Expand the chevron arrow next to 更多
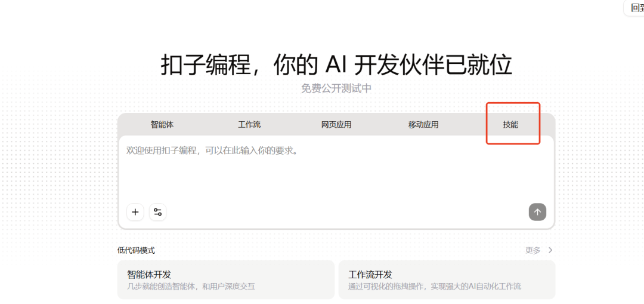Image resolution: width=644 pixels, height=304 pixels. (x=550, y=250)
